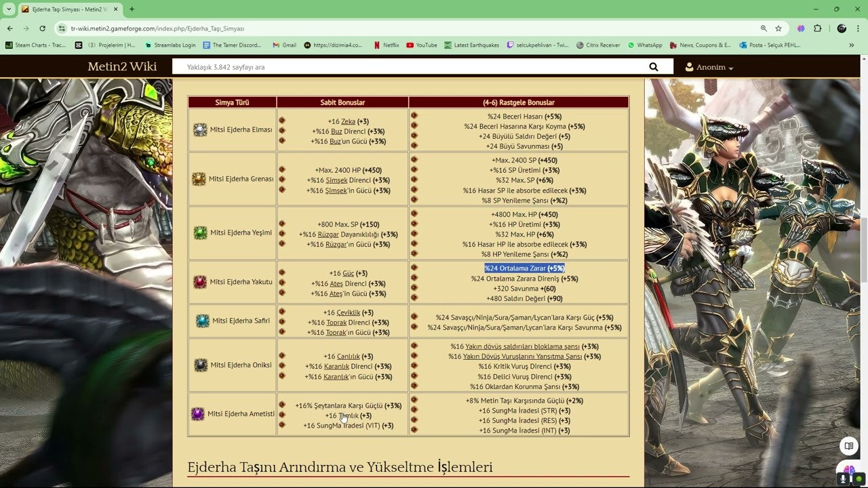Open the News, Coupons bookmark

pyautogui.click(x=701, y=45)
